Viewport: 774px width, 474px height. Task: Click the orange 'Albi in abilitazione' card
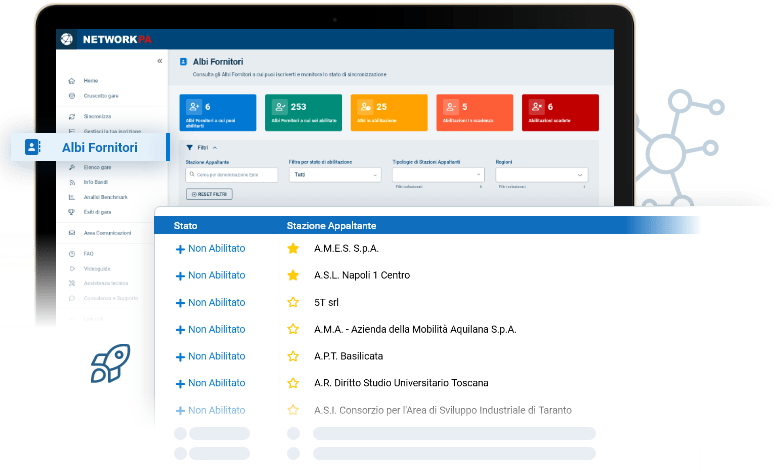point(389,112)
